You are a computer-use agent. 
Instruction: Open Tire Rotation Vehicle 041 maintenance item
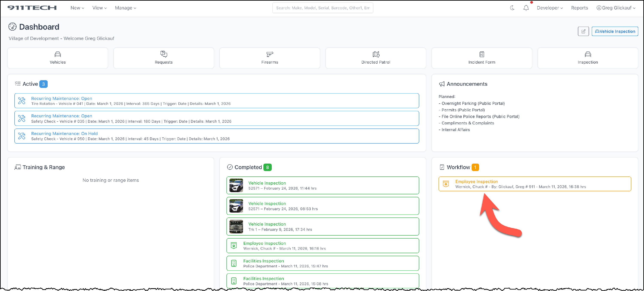(x=217, y=101)
